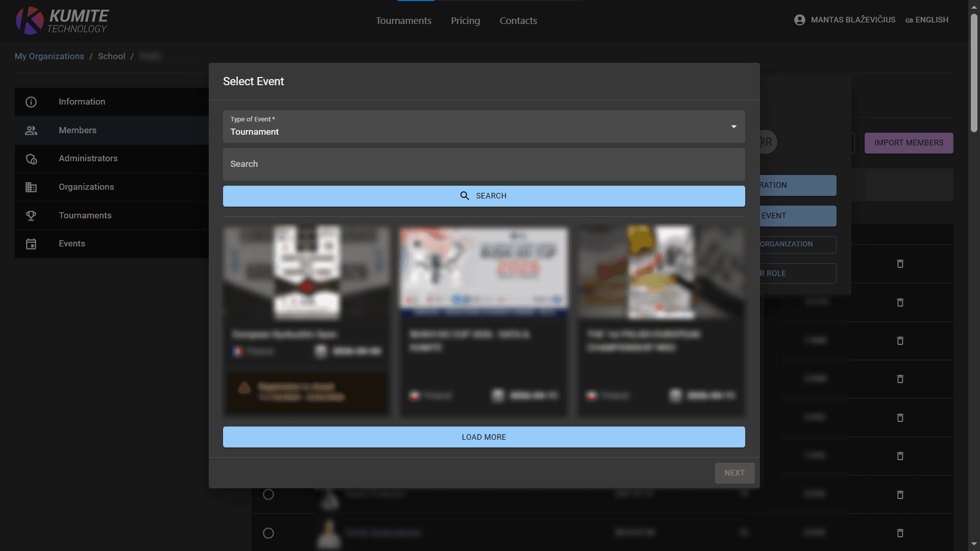Click the Kumite Technology logo
The image size is (980, 551).
[x=62, y=20]
